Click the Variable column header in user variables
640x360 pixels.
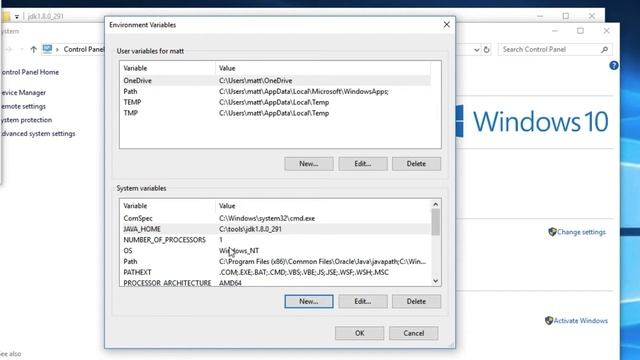(168, 68)
